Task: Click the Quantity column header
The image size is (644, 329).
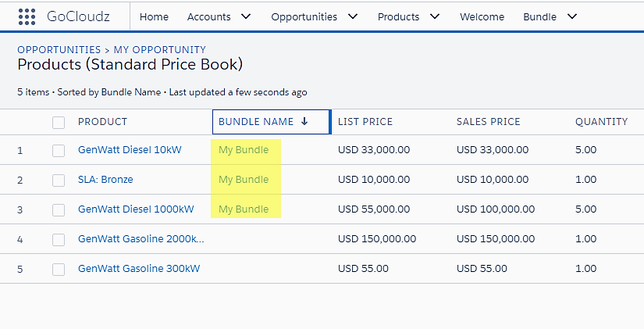Action: click(x=601, y=122)
